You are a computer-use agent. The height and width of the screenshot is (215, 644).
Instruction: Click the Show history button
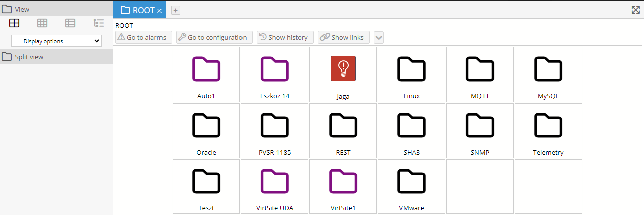pyautogui.click(x=285, y=37)
